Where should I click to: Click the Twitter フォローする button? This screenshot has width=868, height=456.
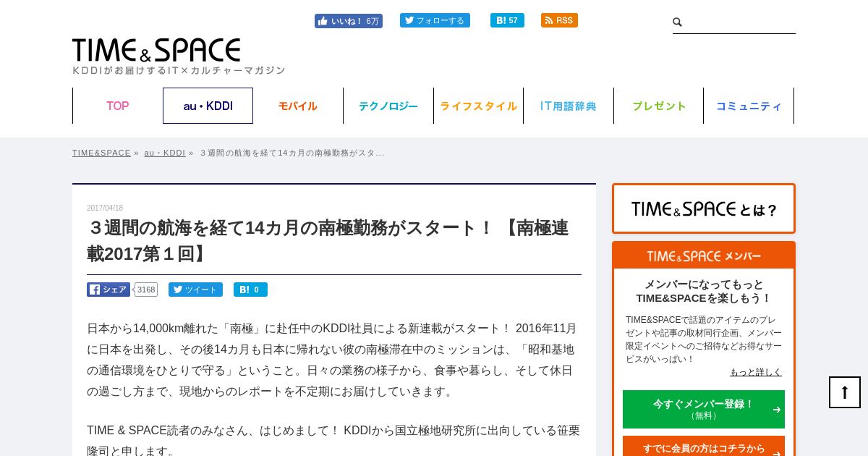tap(435, 20)
